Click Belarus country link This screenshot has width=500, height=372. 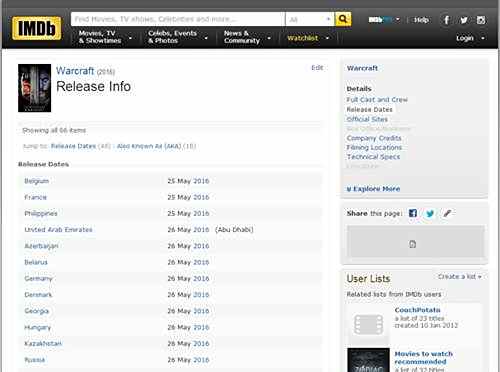pyautogui.click(x=36, y=262)
